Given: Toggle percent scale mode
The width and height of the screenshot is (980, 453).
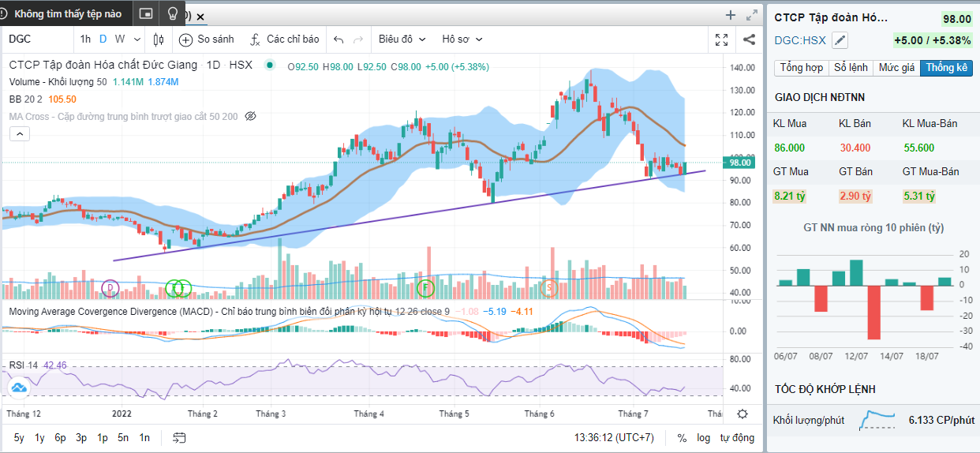Looking at the screenshot, I should (682, 438).
